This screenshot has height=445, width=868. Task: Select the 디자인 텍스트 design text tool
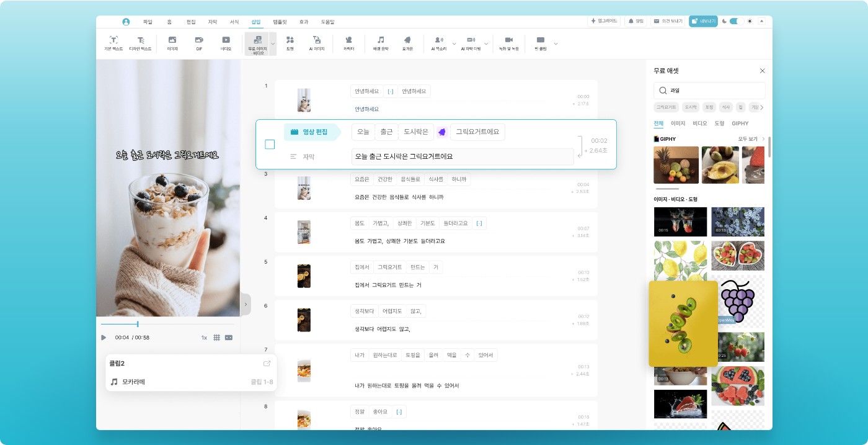point(140,43)
